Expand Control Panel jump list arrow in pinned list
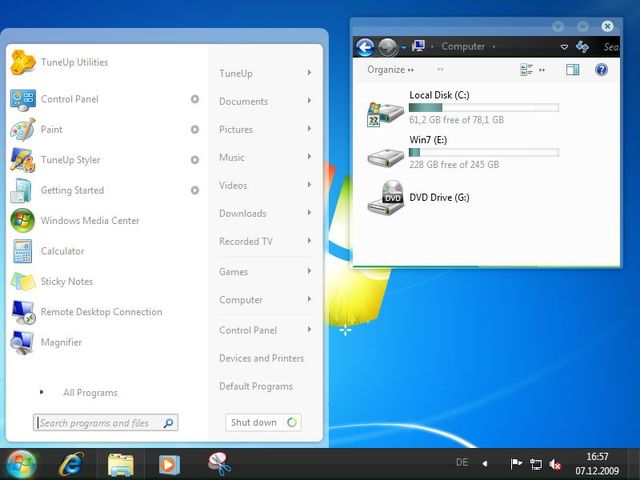 (x=195, y=99)
